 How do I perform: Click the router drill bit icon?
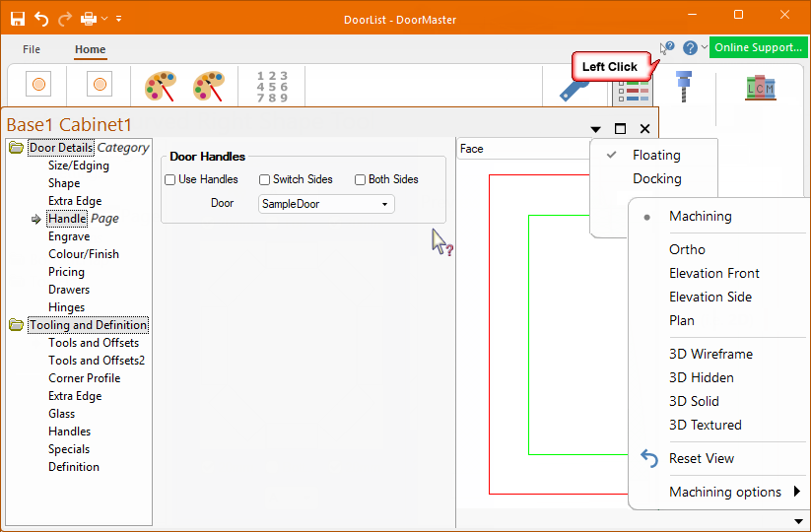tap(684, 87)
